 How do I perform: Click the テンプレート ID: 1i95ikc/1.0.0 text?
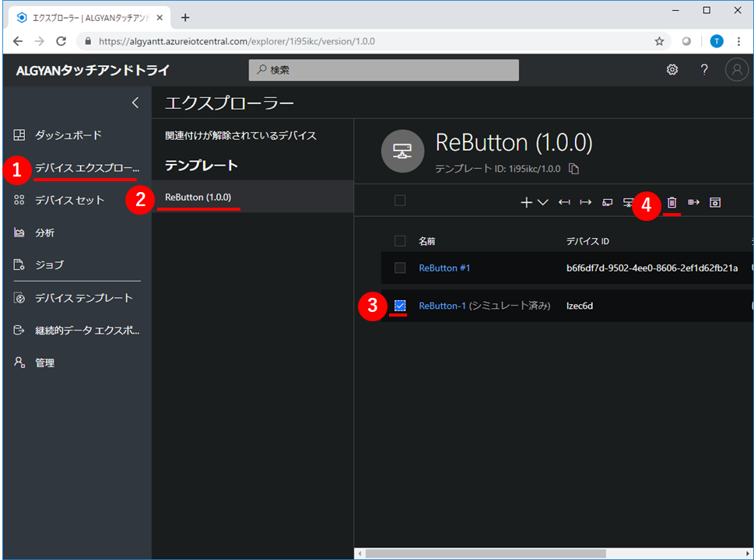click(498, 169)
